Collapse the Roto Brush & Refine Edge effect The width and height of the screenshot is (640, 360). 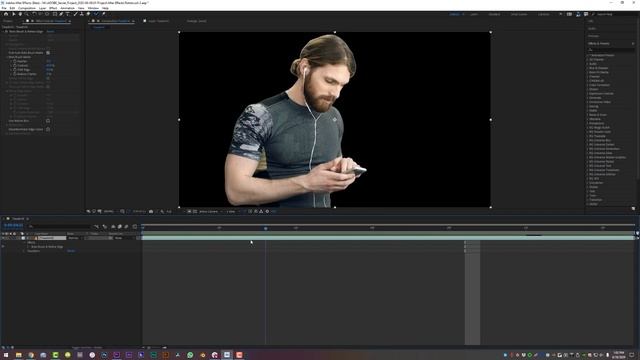tap(2, 31)
